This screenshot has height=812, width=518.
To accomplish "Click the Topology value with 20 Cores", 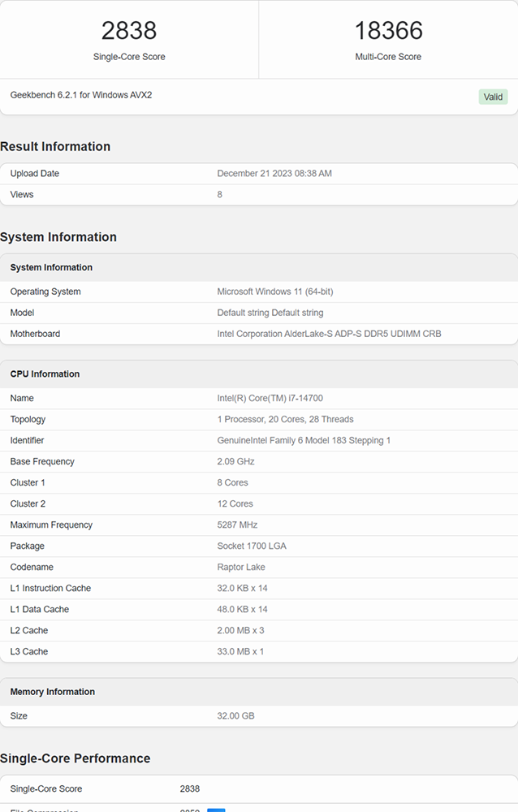I will point(286,420).
